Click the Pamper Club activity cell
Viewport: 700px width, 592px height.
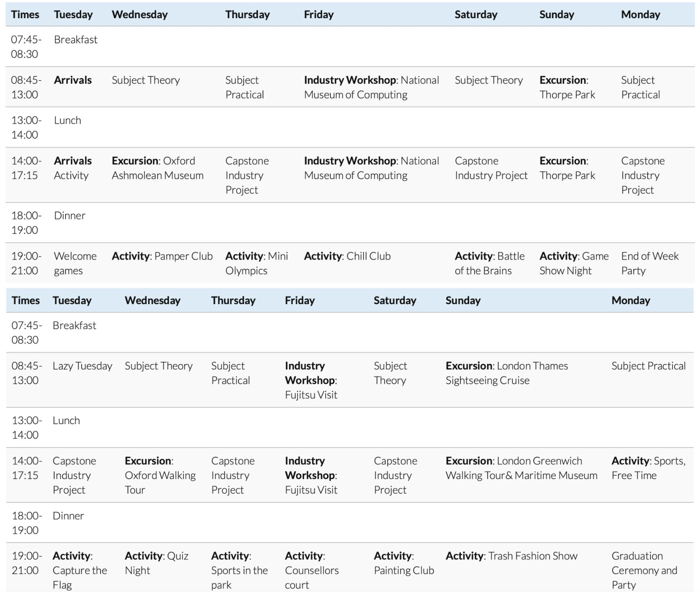point(162,256)
